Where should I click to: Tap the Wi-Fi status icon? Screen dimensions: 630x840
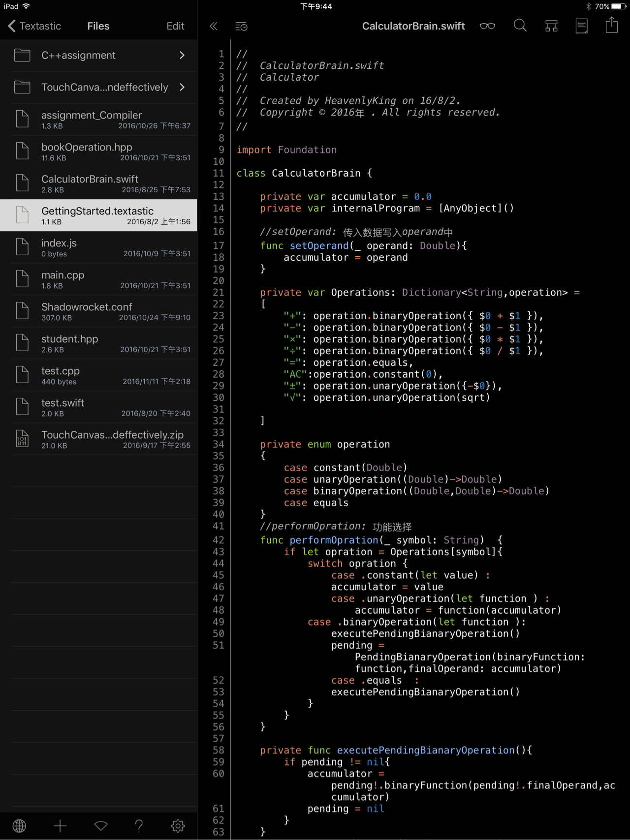point(27,6)
